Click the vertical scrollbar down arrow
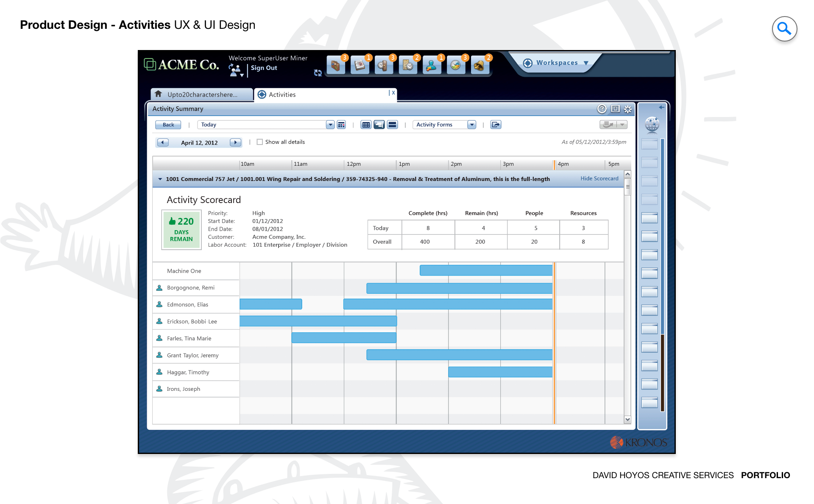The image size is (814, 504). pyautogui.click(x=627, y=419)
